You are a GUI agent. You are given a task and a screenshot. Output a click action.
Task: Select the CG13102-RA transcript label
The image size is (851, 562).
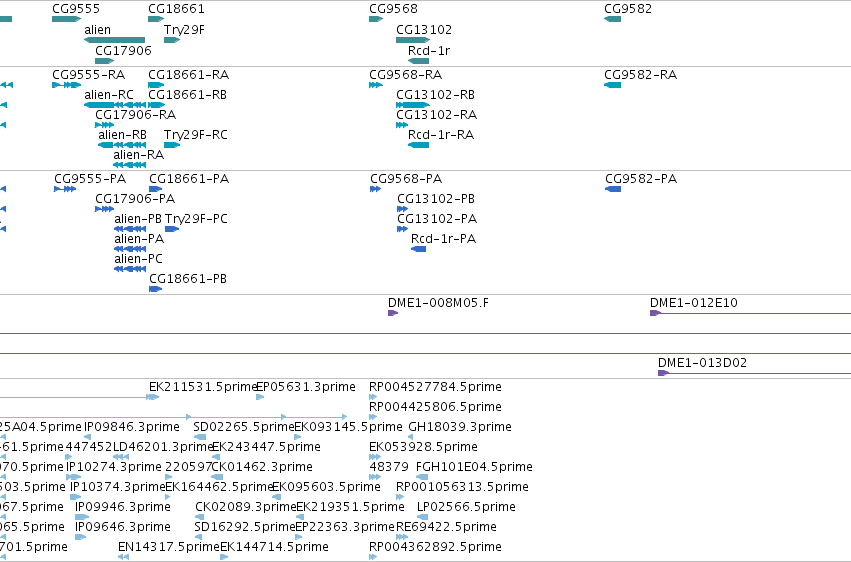[436, 114]
